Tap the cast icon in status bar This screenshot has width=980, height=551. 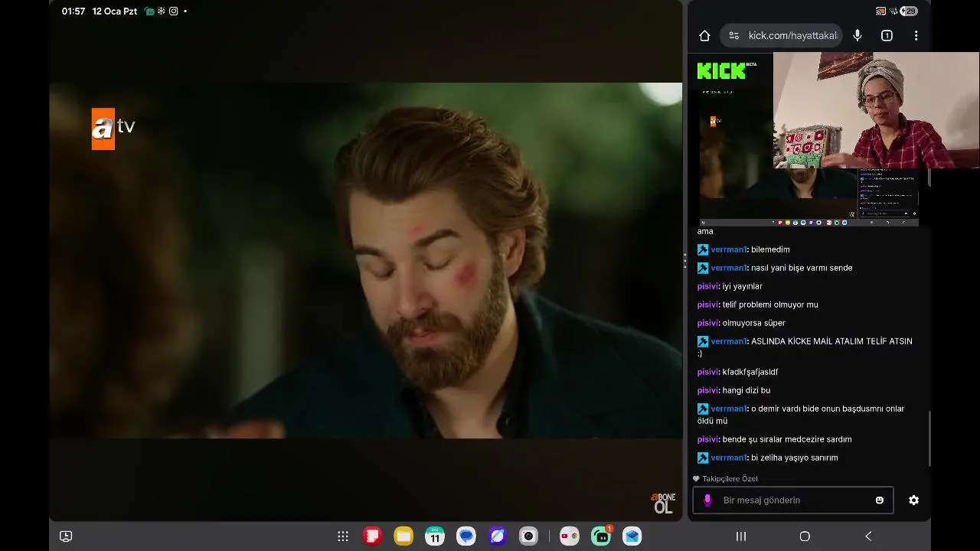pos(880,11)
